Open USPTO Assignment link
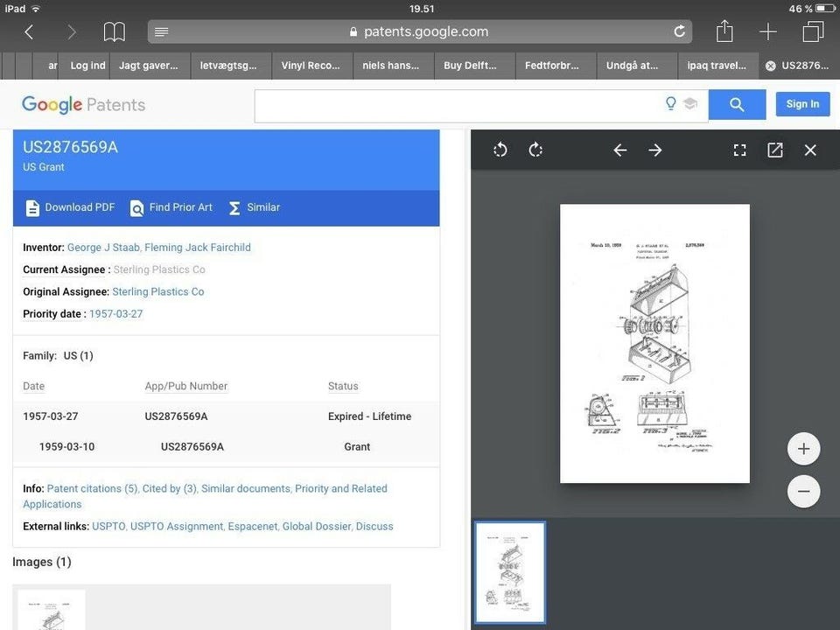Image resolution: width=840 pixels, height=630 pixels. point(177,527)
